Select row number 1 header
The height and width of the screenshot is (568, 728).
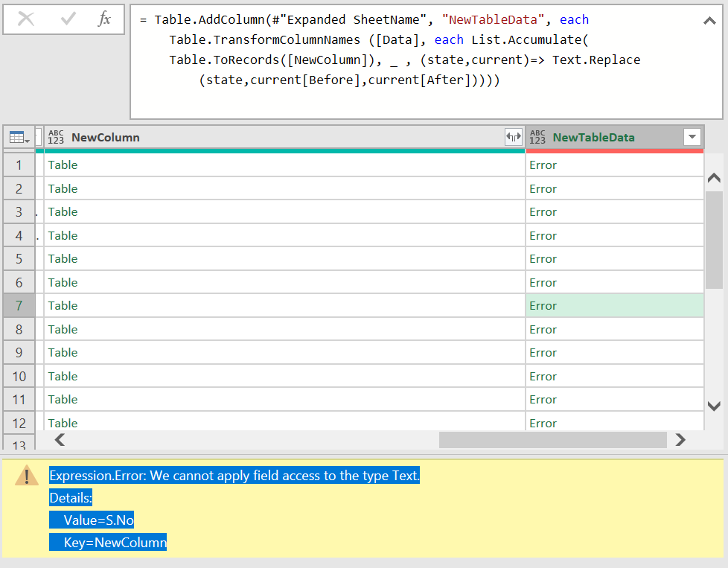tap(19, 165)
